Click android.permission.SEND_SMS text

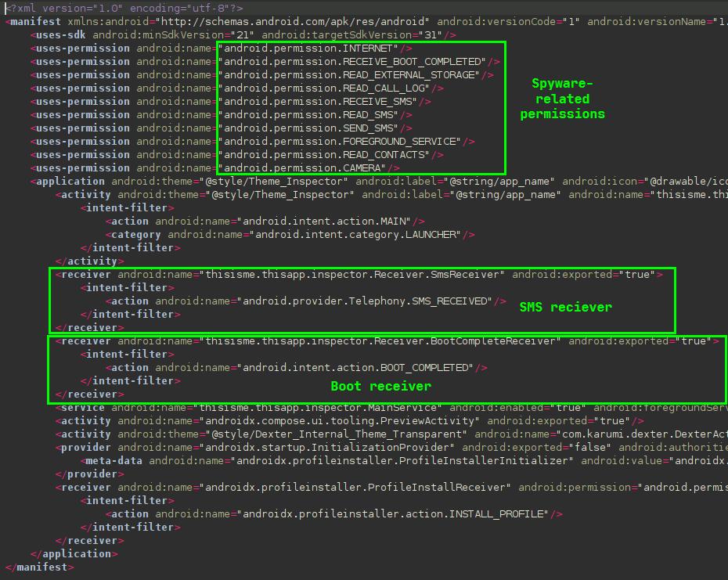click(x=308, y=128)
